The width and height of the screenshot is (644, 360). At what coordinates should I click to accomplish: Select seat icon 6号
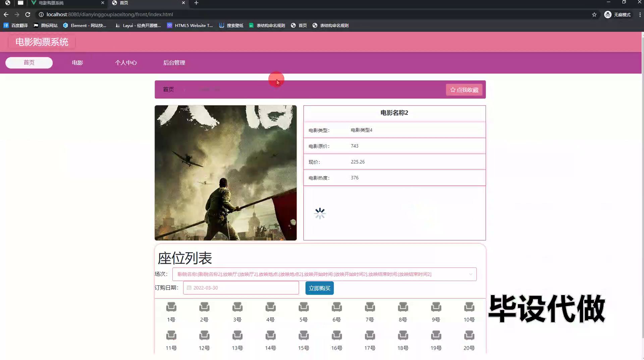pyautogui.click(x=337, y=307)
